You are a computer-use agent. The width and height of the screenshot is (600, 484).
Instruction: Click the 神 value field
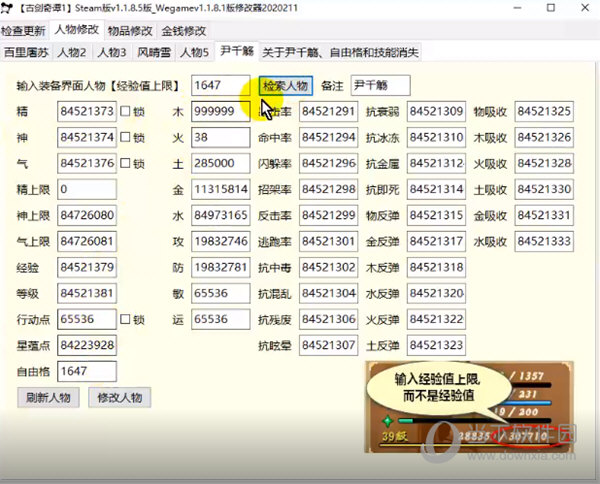pos(87,137)
